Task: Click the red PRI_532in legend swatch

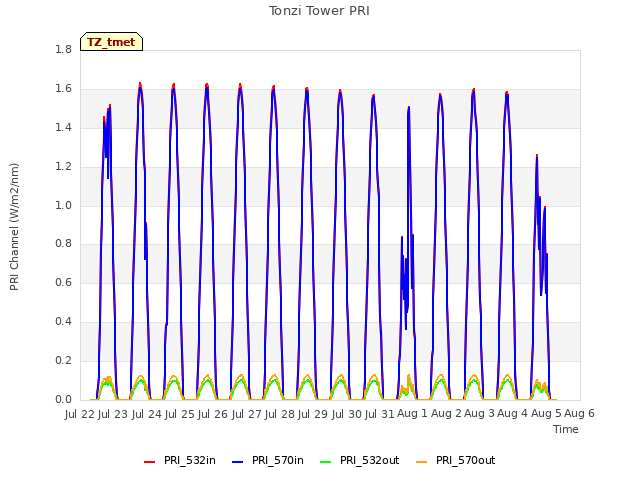Action: pos(149,461)
